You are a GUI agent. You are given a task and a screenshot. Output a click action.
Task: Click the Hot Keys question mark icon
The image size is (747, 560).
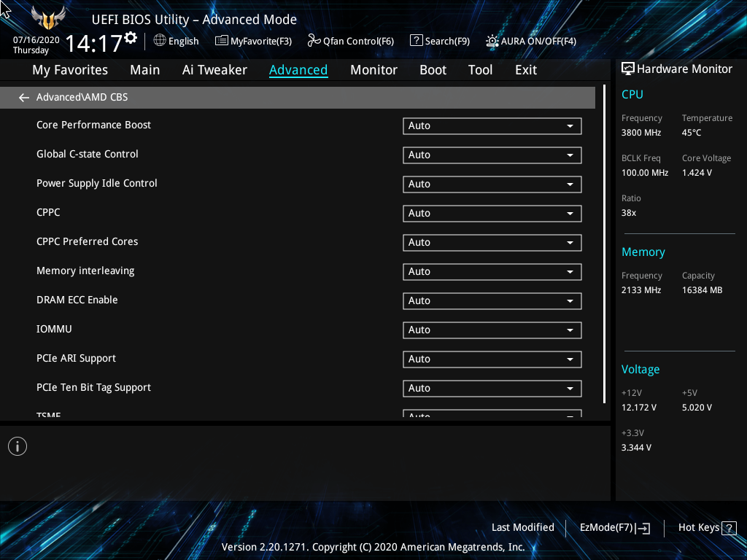(729, 528)
